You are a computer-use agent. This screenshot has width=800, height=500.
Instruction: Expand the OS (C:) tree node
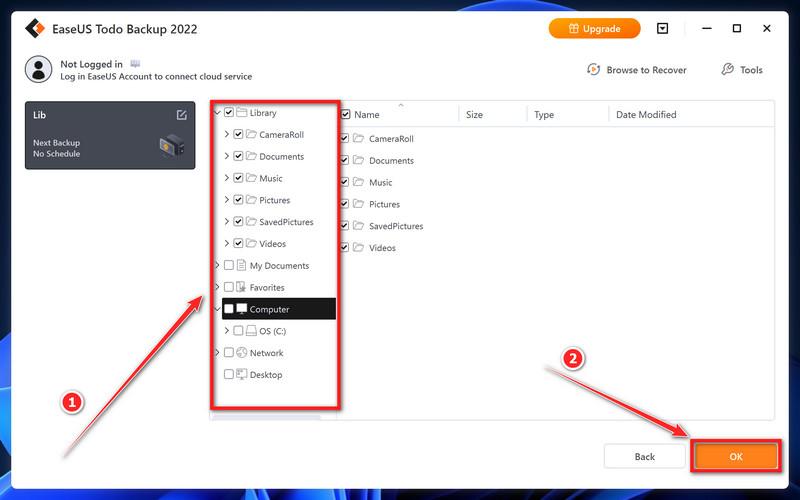227,331
